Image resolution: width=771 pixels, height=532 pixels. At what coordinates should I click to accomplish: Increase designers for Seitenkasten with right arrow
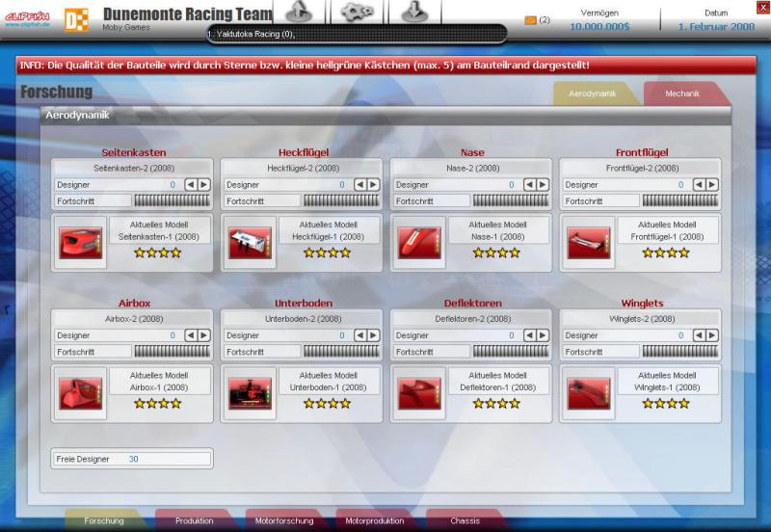[203, 184]
